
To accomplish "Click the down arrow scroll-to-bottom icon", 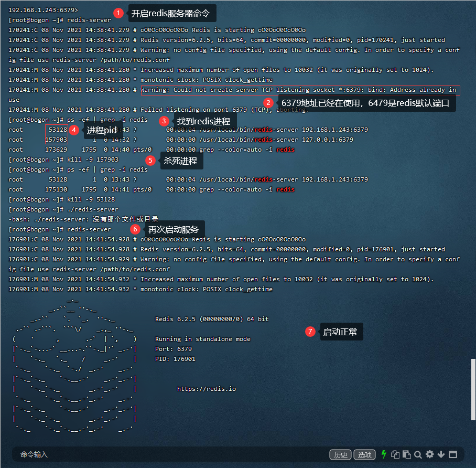I will [x=441, y=454].
